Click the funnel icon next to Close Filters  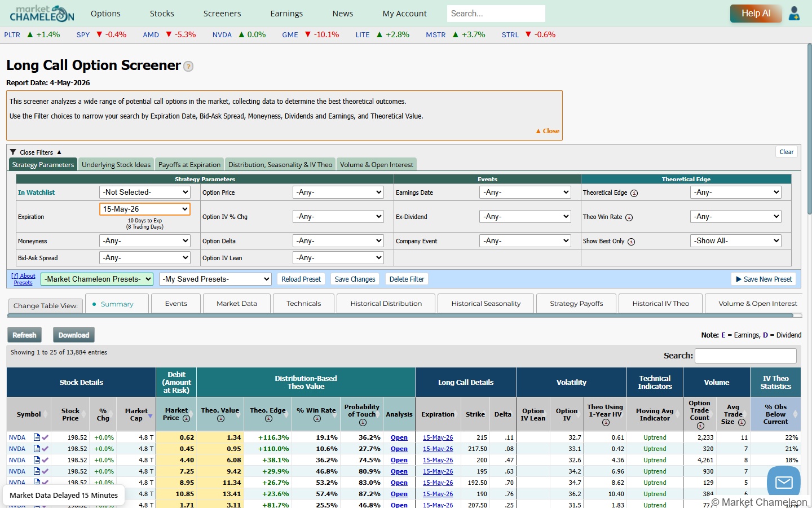13,152
